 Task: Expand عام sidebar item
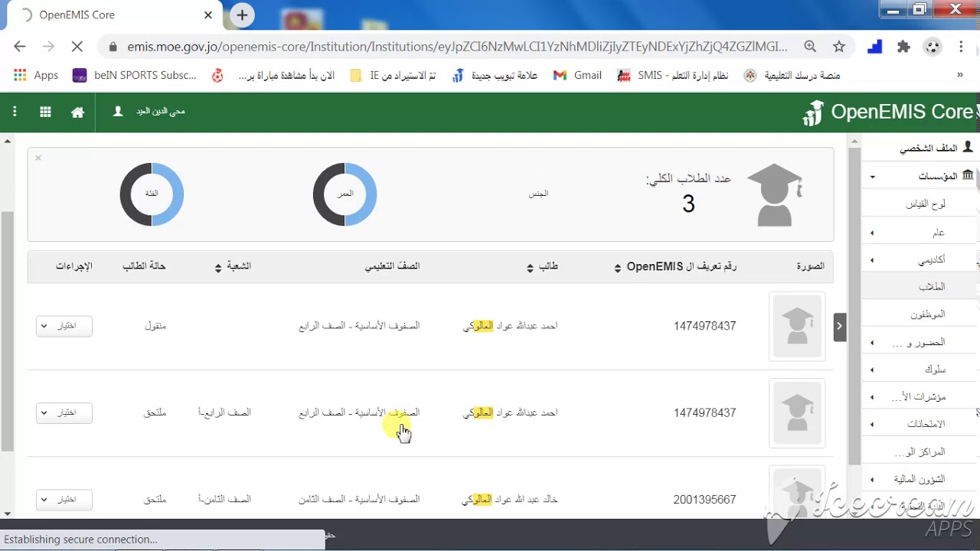pos(920,233)
